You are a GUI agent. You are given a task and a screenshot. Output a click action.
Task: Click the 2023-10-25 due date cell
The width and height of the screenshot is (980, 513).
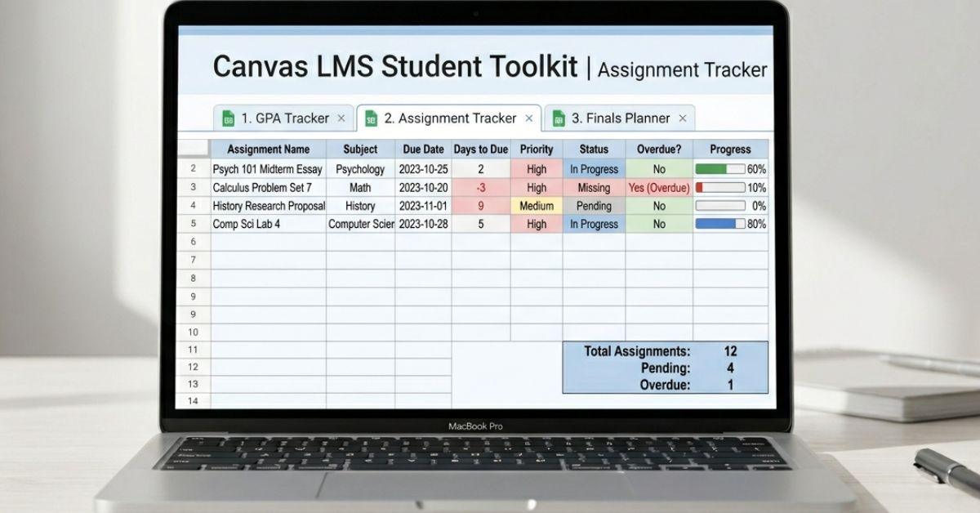[x=423, y=169]
